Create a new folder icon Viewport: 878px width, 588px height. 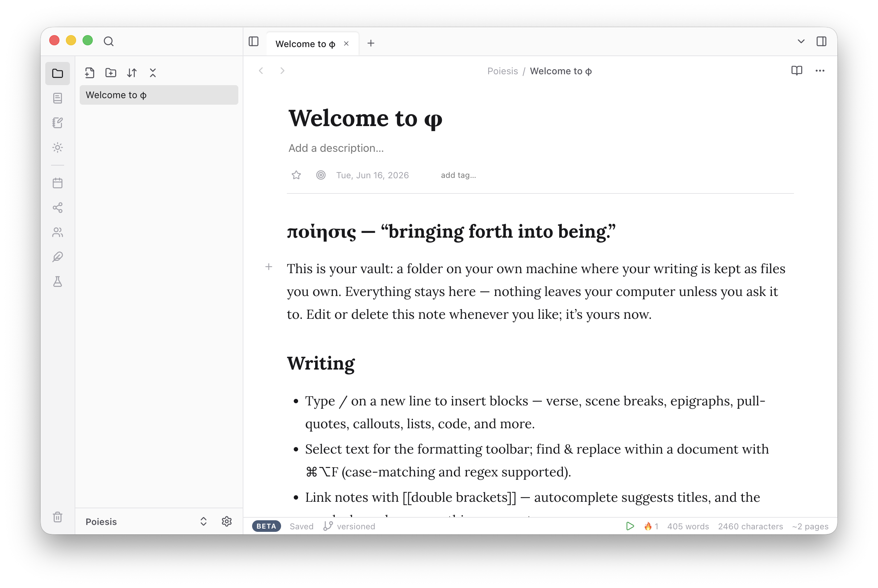point(110,72)
